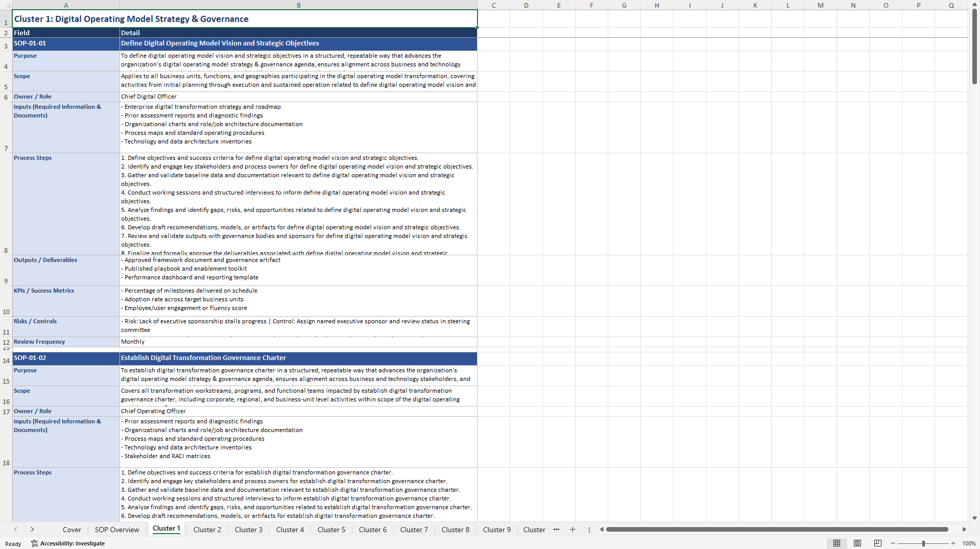The height and width of the screenshot is (549, 980).
Task: Click the SOP-01-02 cell
Action: coord(66,359)
